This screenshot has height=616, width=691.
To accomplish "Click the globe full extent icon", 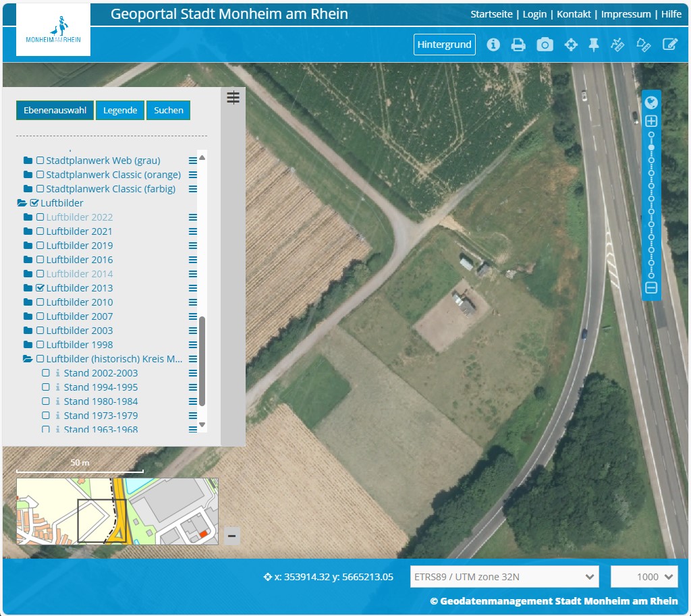I will click(x=651, y=103).
